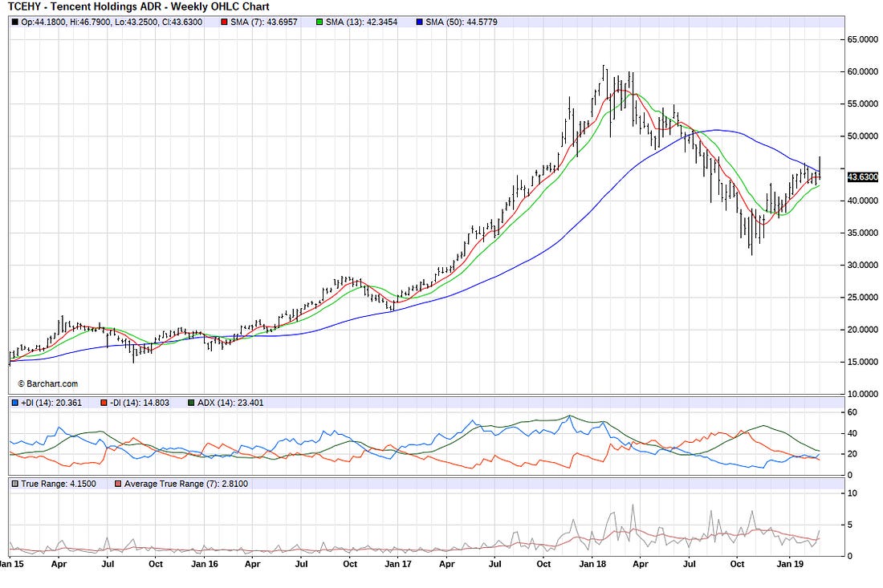This screenshot has height=588, width=883.
Task: Click the '+DI (14): 20.361' label
Action: tap(51, 403)
